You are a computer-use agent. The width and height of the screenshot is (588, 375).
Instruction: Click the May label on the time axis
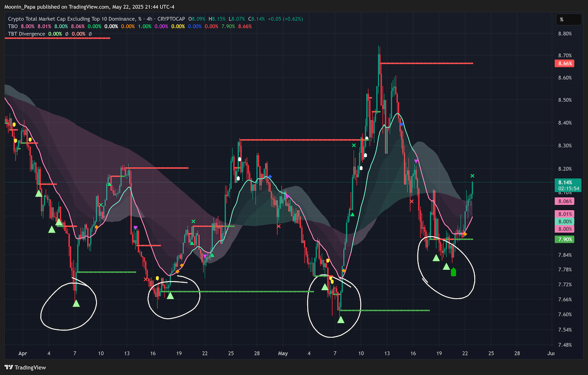(283, 352)
